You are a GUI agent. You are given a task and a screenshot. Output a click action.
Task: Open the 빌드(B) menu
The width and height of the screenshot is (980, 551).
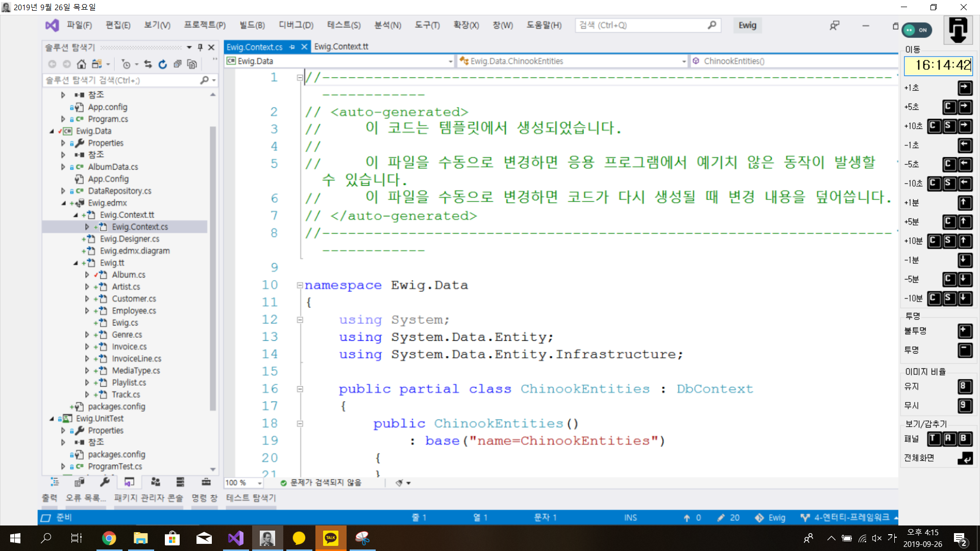[252, 25]
